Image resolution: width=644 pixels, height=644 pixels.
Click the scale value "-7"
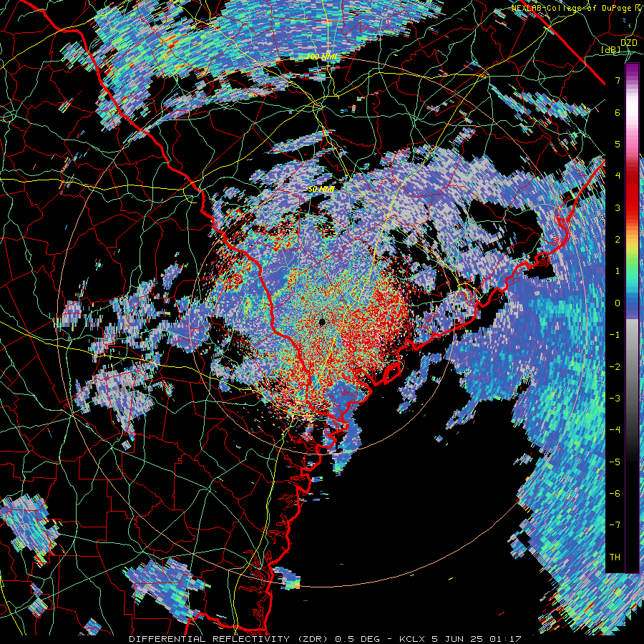pyautogui.click(x=615, y=525)
